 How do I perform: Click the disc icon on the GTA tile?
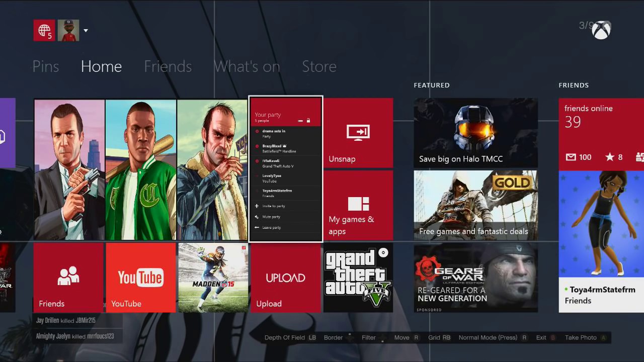pos(383,252)
